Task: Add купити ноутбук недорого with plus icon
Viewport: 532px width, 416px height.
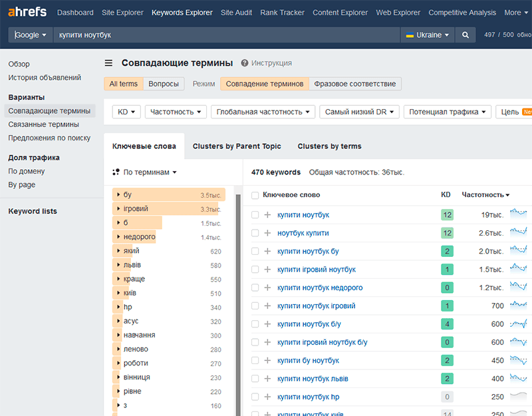Action: [x=268, y=288]
